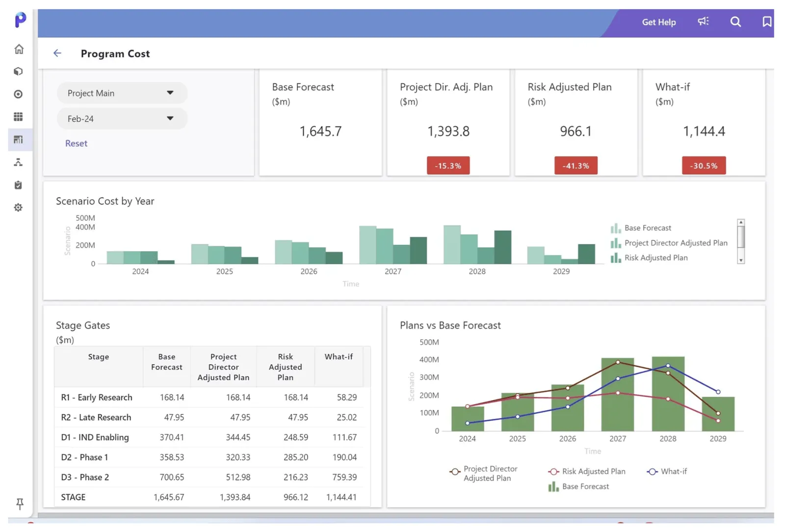Open the Feb-24 date dropdown
Viewport: 785px width, 532px height.
coord(122,119)
